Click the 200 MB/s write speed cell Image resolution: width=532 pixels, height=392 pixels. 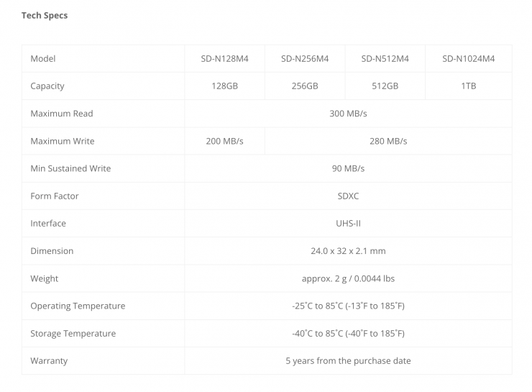tap(224, 141)
